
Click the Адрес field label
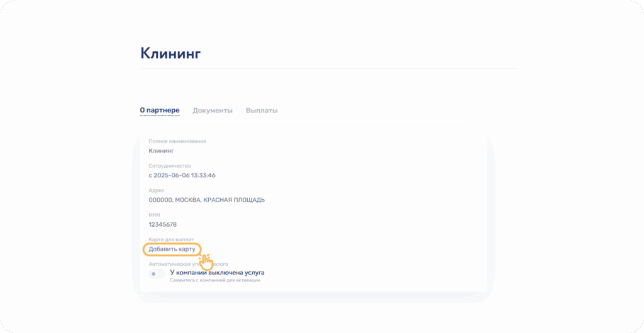157,190
